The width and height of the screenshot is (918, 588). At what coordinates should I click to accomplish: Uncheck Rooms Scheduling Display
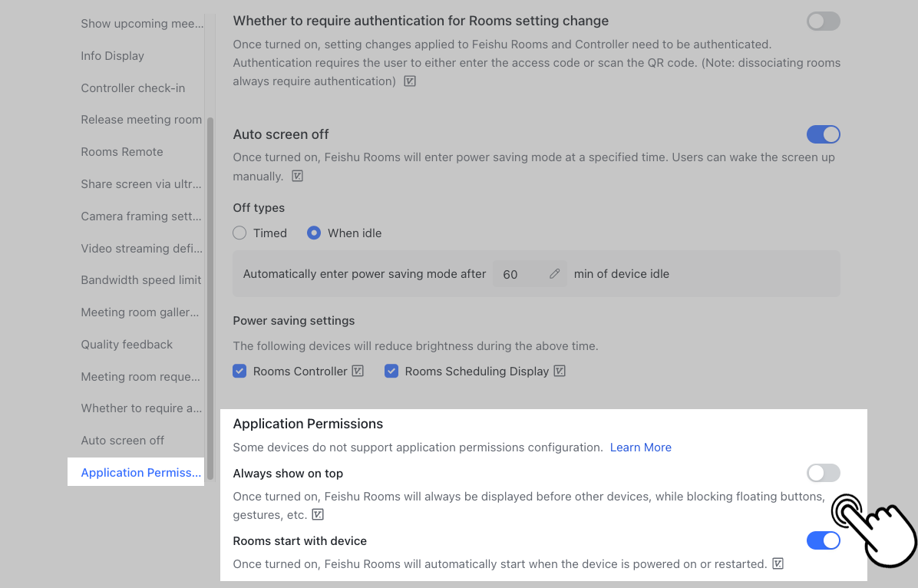coord(391,371)
